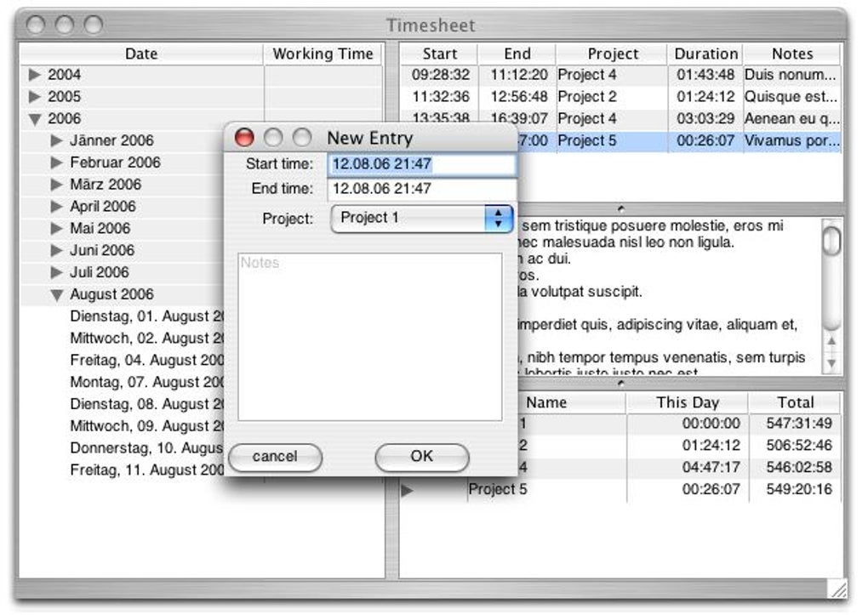Select Mittwoch, 02. August day
Viewport: 868px width, 615px height.
click(x=146, y=339)
